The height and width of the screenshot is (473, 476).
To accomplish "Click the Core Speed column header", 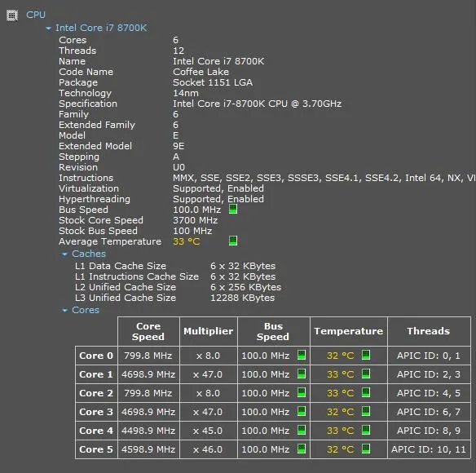I will tap(148, 331).
